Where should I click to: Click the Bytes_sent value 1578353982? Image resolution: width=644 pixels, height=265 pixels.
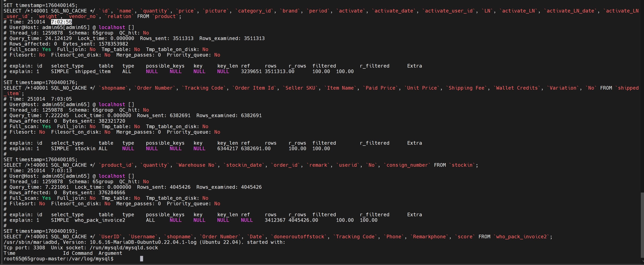(x=113, y=44)
